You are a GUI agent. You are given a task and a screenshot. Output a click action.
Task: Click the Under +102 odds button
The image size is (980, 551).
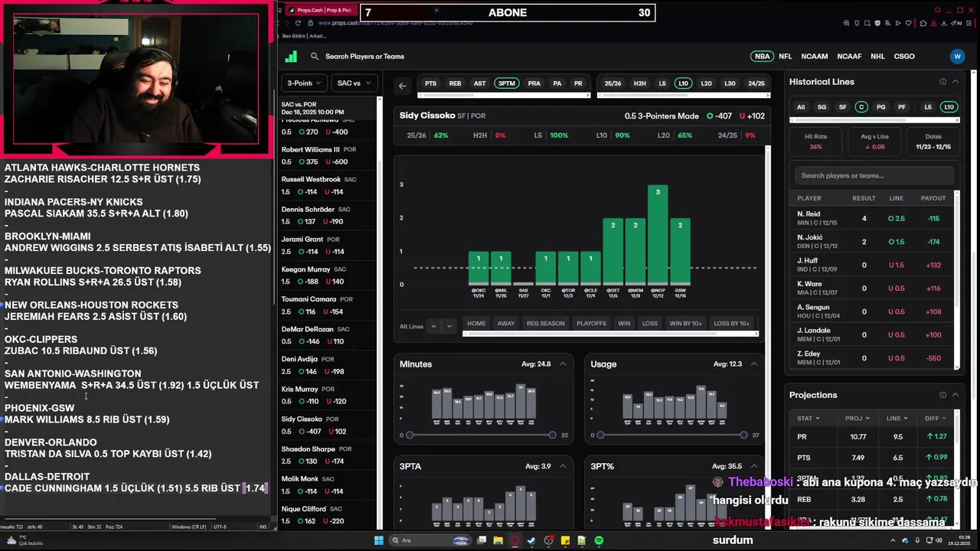tap(752, 116)
